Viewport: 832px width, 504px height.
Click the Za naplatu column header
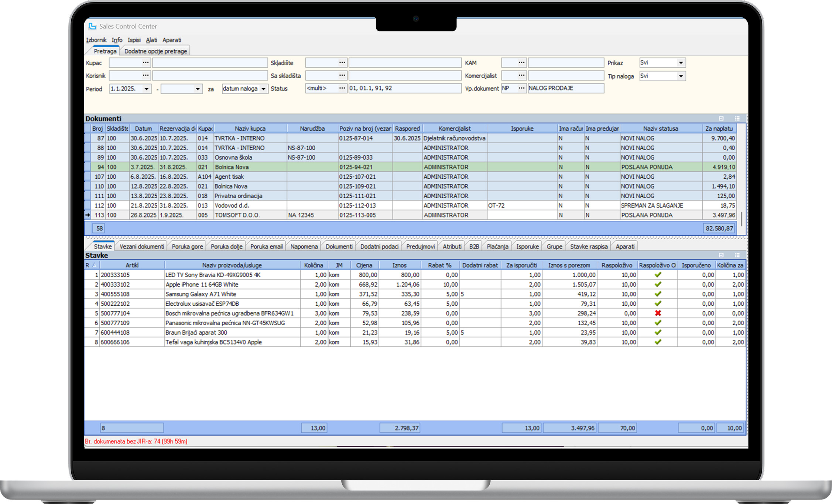[x=719, y=128]
